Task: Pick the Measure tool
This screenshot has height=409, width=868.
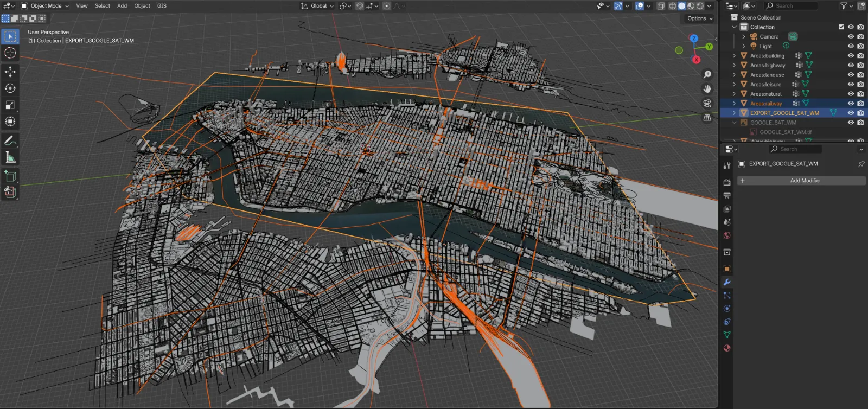Action: point(10,157)
